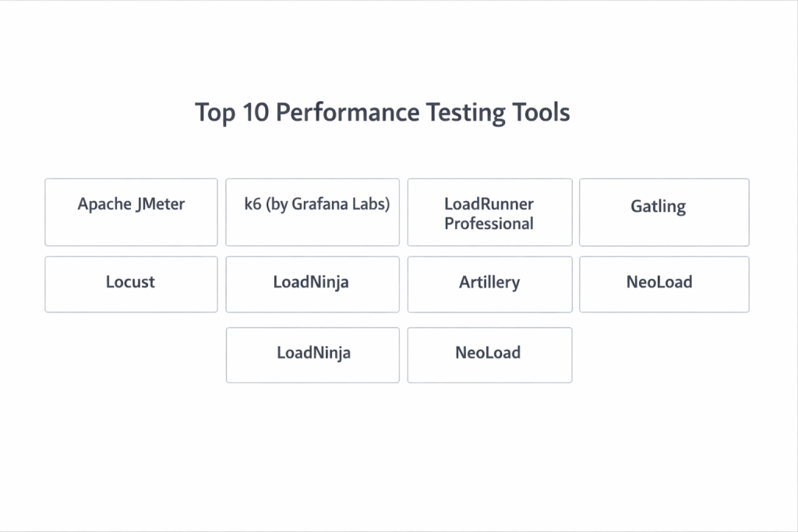The image size is (798, 532).
Task: Click the Apache JMeter card
Action: coord(131,212)
